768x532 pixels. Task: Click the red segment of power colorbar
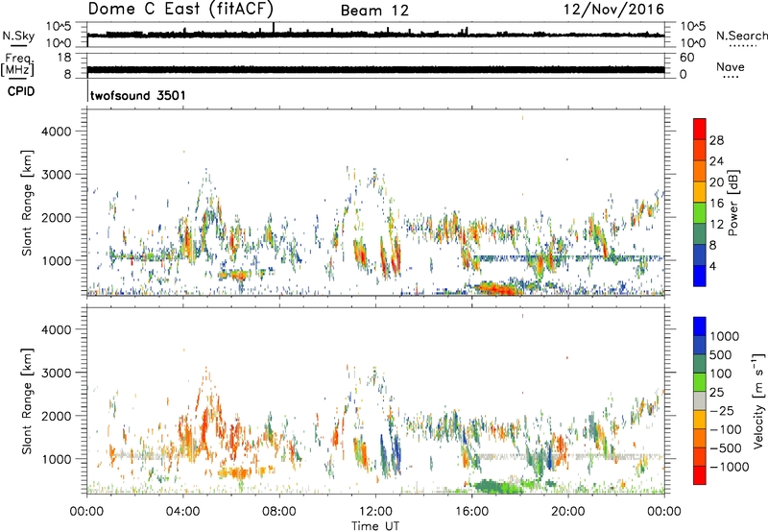pos(700,129)
